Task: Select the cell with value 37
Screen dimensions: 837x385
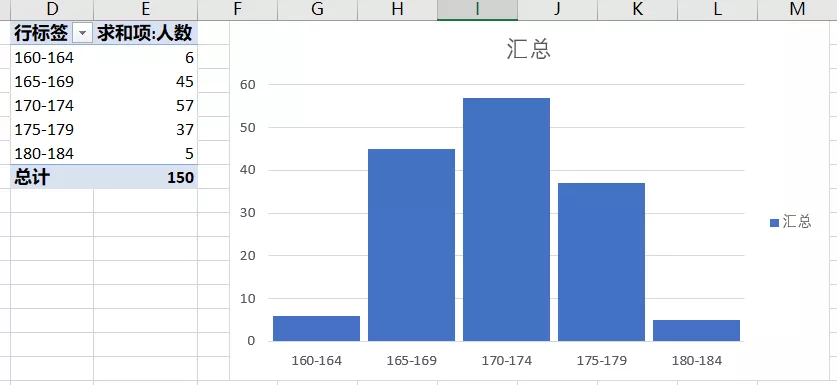Action: pyautogui.click(x=145, y=130)
